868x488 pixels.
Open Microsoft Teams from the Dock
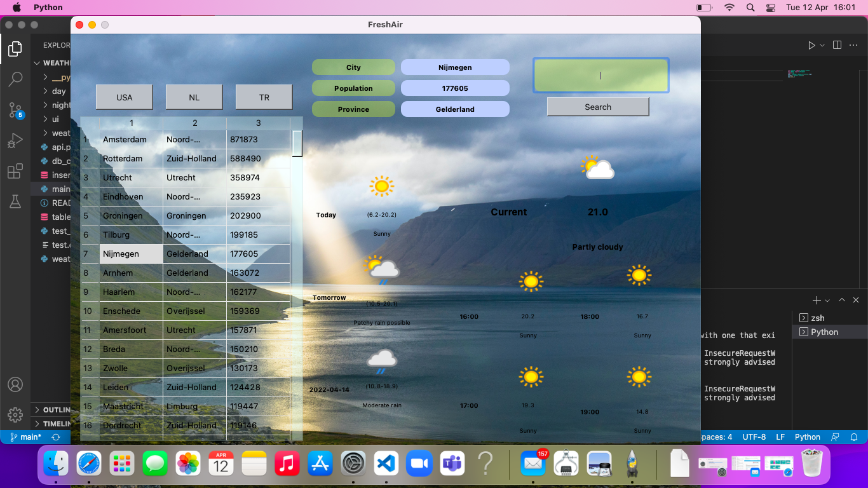coord(452,463)
